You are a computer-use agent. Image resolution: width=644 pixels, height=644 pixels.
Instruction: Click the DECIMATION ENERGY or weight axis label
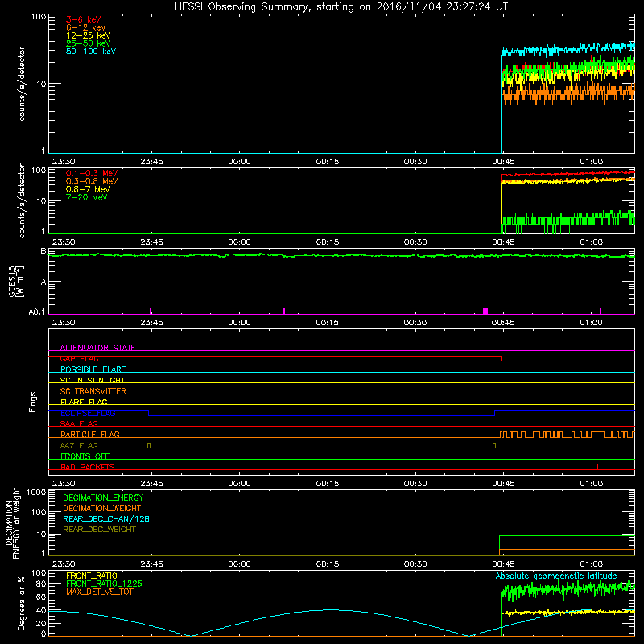(x=12, y=522)
